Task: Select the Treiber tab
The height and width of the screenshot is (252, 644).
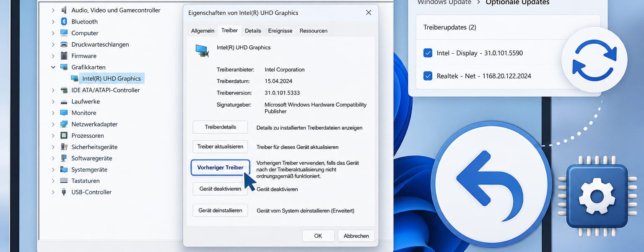Action: pos(230,30)
